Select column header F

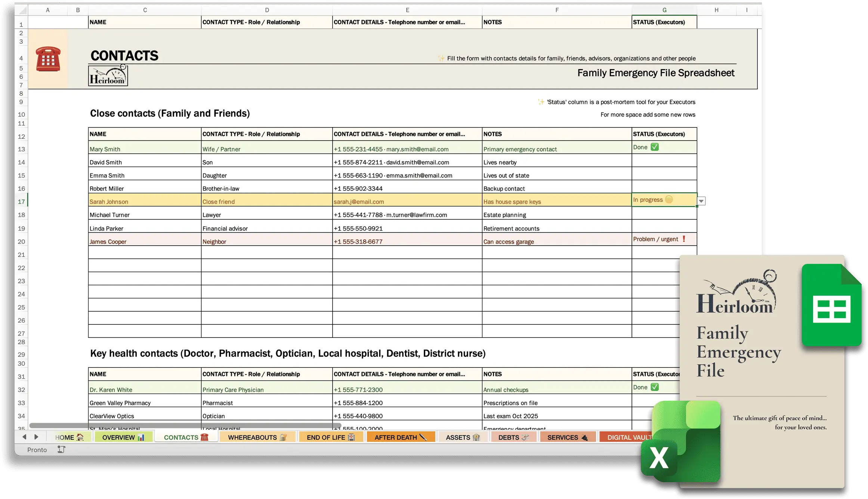point(557,10)
